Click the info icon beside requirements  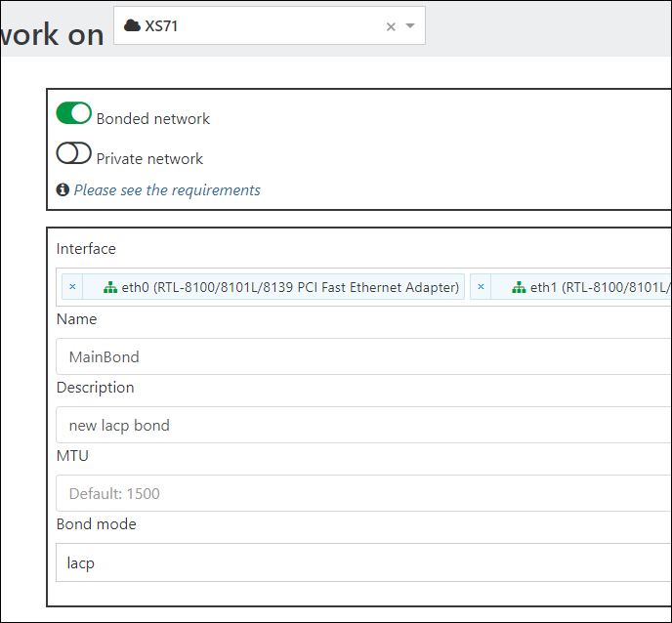click(x=63, y=189)
